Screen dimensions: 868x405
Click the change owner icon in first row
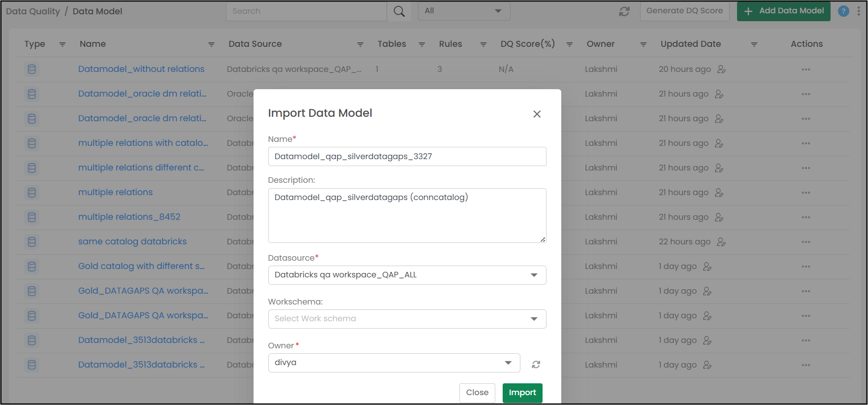click(x=721, y=69)
